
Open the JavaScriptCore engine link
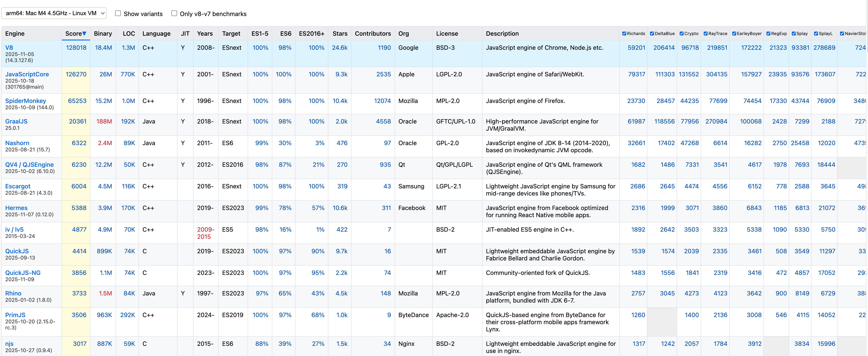click(27, 74)
